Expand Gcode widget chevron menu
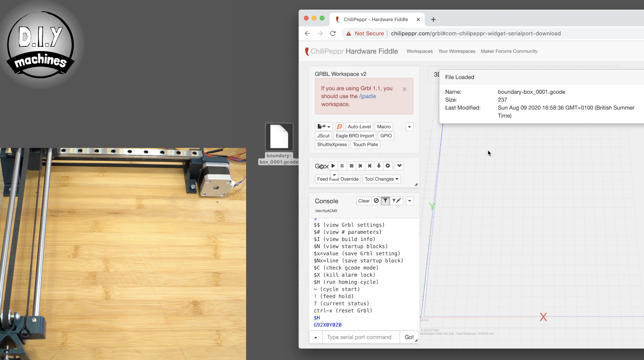 tap(399, 166)
